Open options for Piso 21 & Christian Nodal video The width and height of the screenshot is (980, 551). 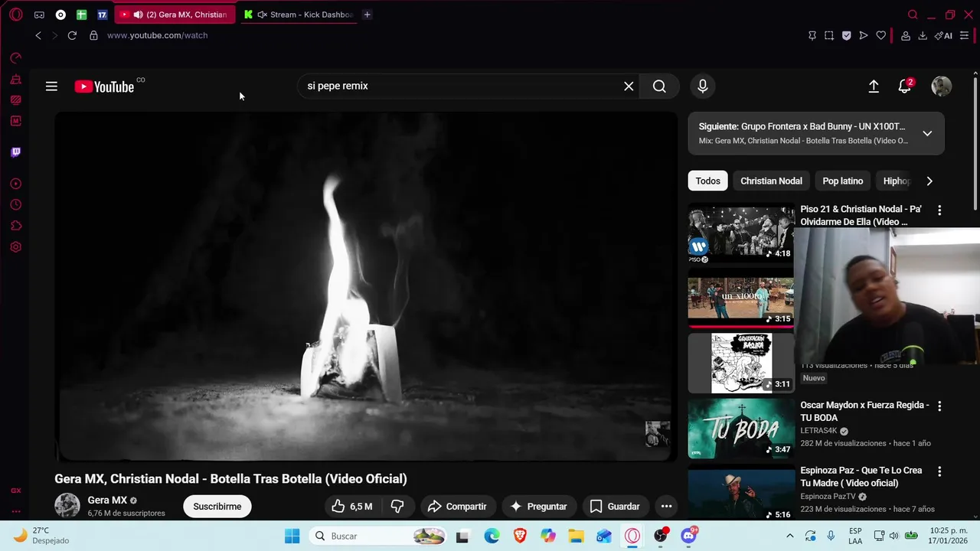(939, 210)
